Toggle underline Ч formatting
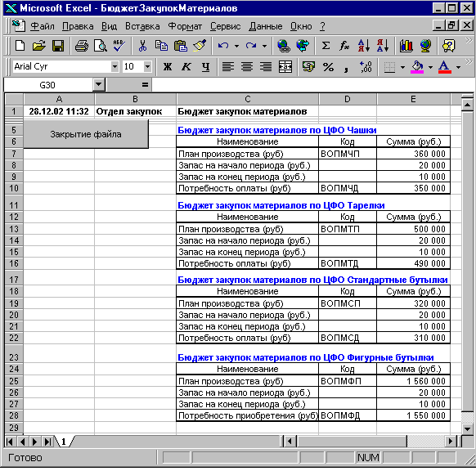The height and width of the screenshot is (471, 476). click(x=205, y=66)
